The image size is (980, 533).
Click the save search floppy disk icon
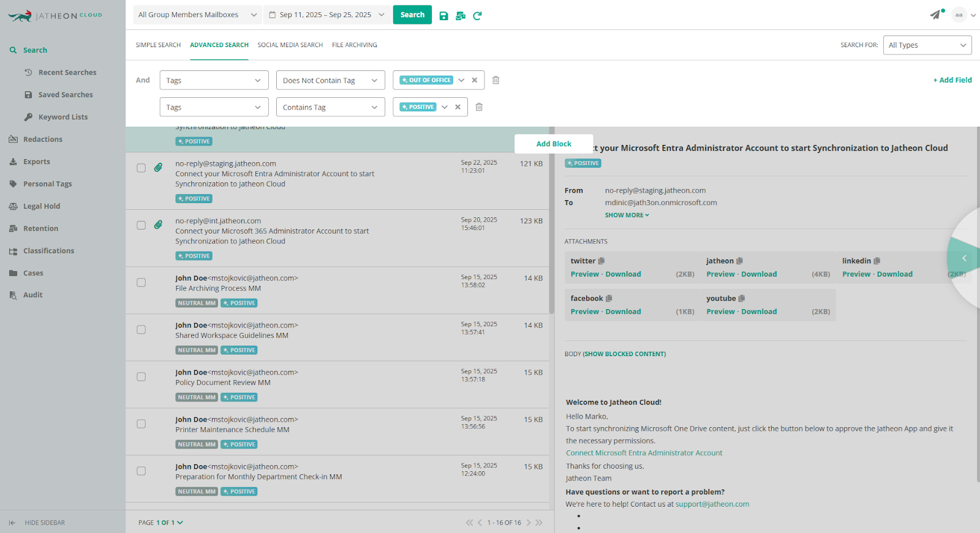[x=443, y=15]
